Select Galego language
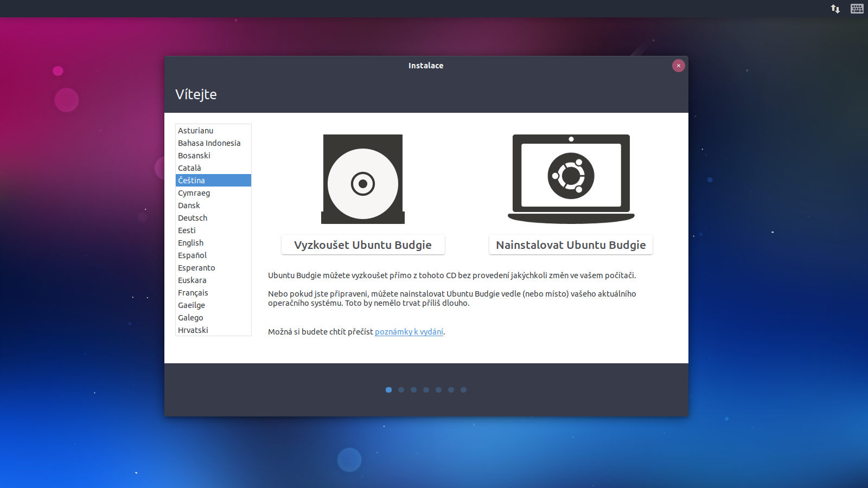The image size is (868, 488). pos(213,318)
